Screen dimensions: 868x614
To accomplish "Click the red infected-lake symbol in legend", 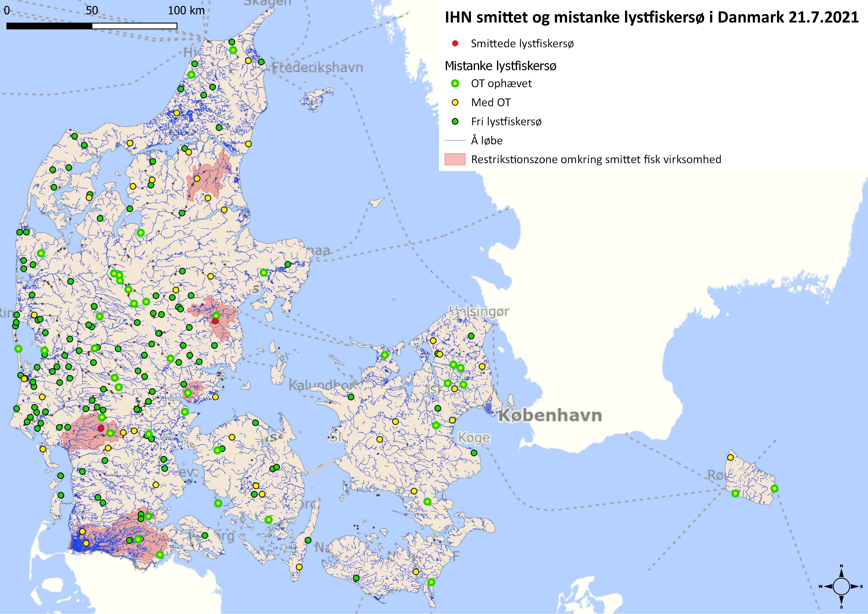I will pyautogui.click(x=455, y=44).
